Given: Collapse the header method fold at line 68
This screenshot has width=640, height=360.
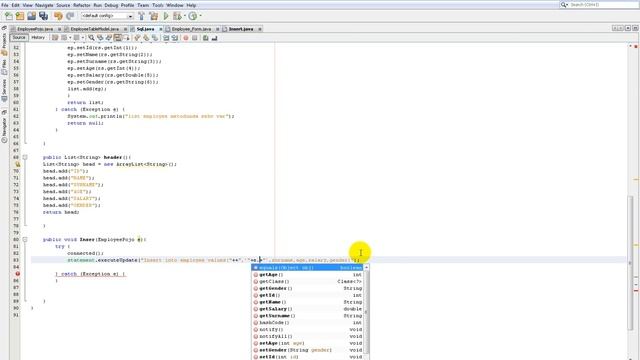Looking at the screenshot, I should [x=25, y=157].
